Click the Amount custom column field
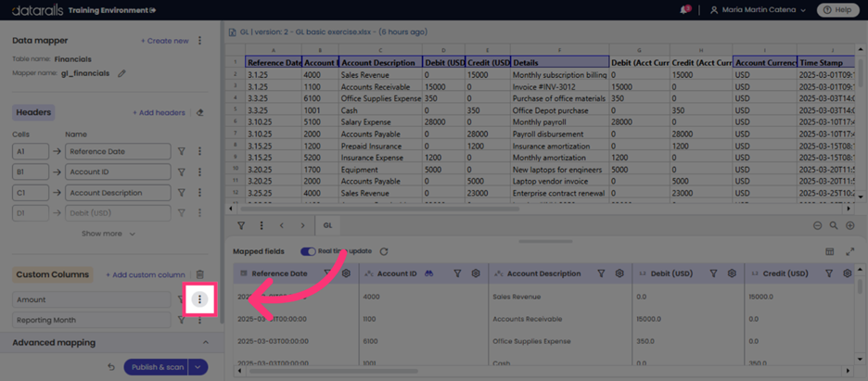The image size is (868, 381). 91,299
